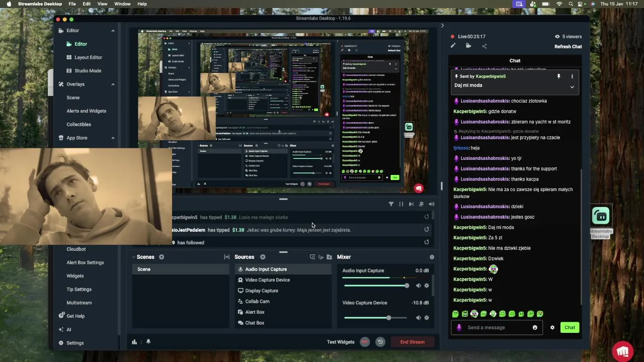Collapse chat panel with top arrow
This screenshot has height=362, width=644.
[442, 26]
